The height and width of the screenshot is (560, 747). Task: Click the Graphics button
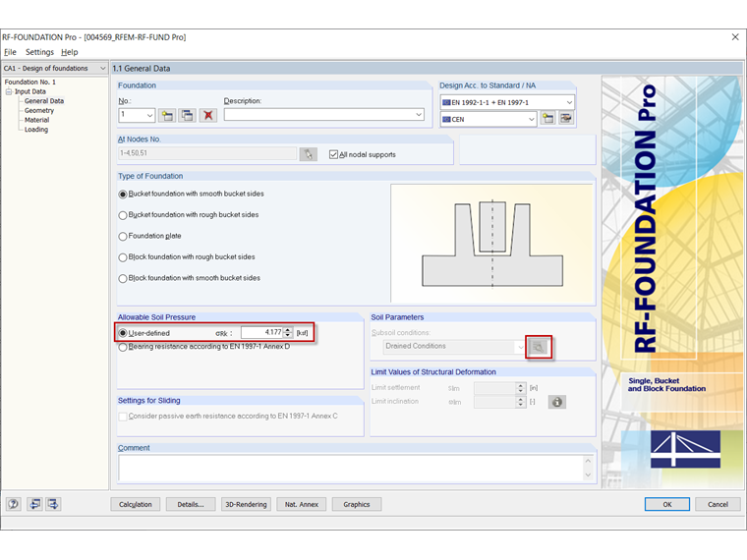(x=357, y=504)
